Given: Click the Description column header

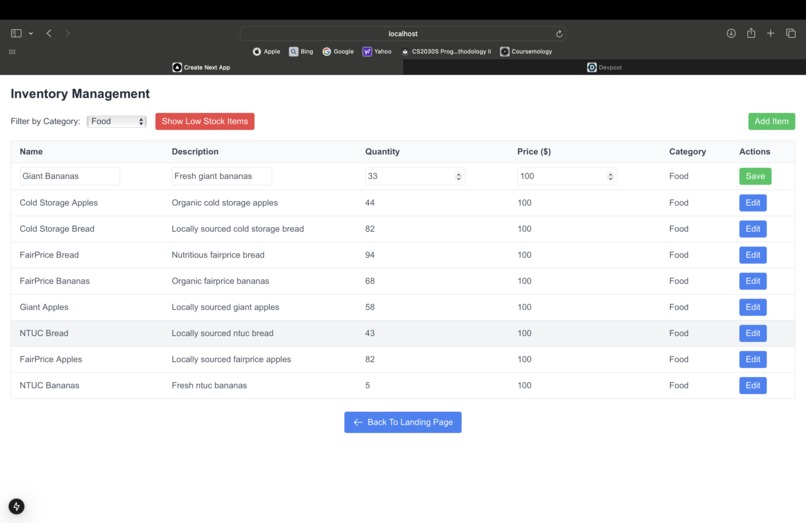Looking at the screenshot, I should [195, 152].
